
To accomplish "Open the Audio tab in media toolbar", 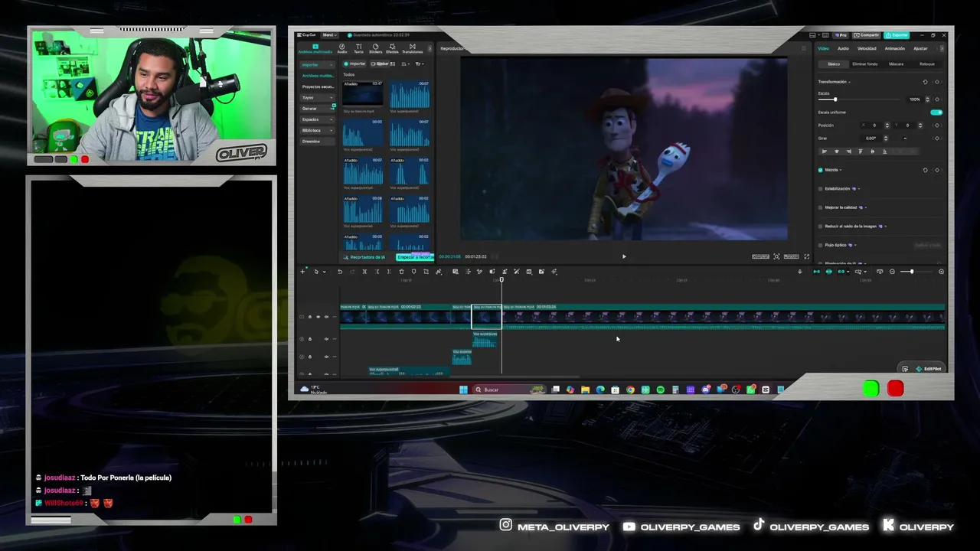I will click(342, 49).
